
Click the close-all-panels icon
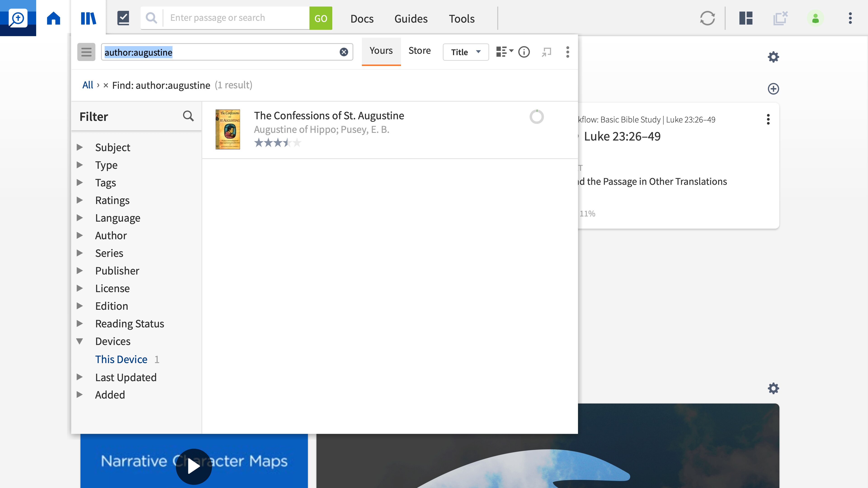(x=780, y=18)
